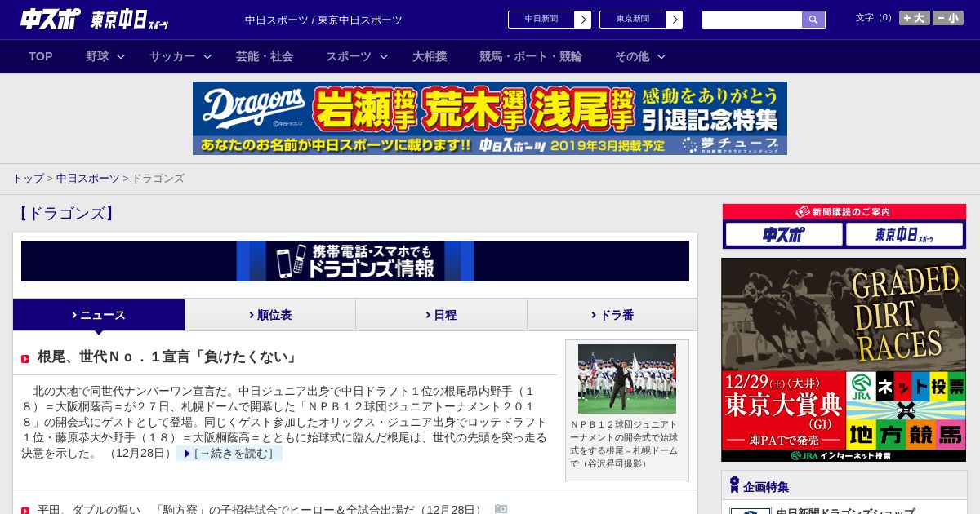
Task: Increase font size with +大 button
Action: pos(915,18)
